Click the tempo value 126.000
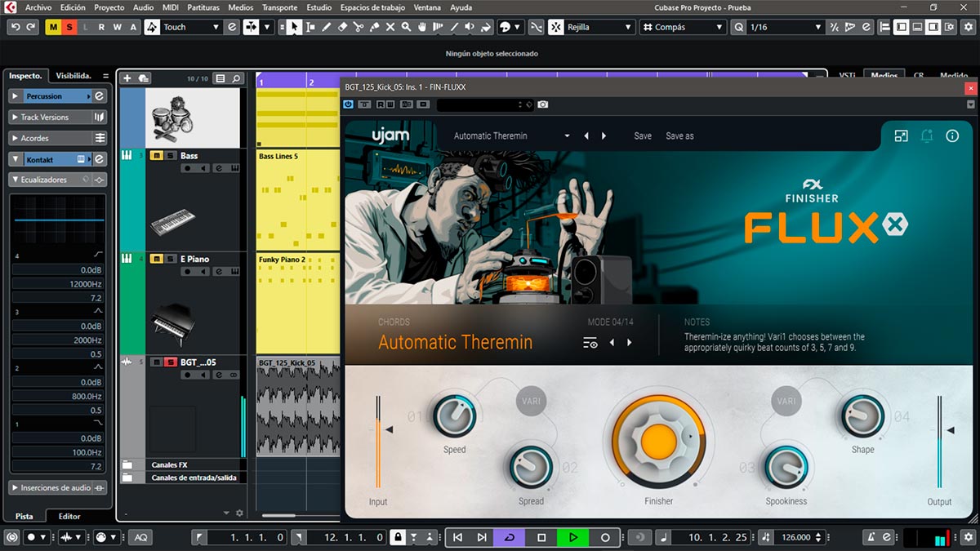 tap(796, 537)
